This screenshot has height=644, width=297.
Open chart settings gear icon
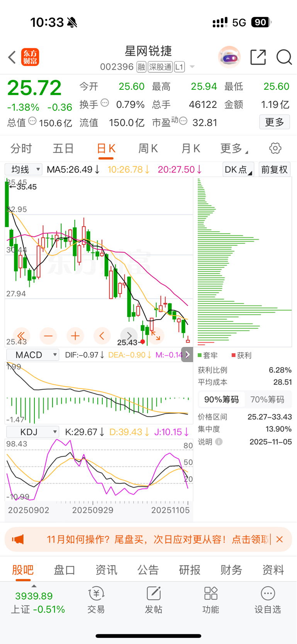[275, 148]
